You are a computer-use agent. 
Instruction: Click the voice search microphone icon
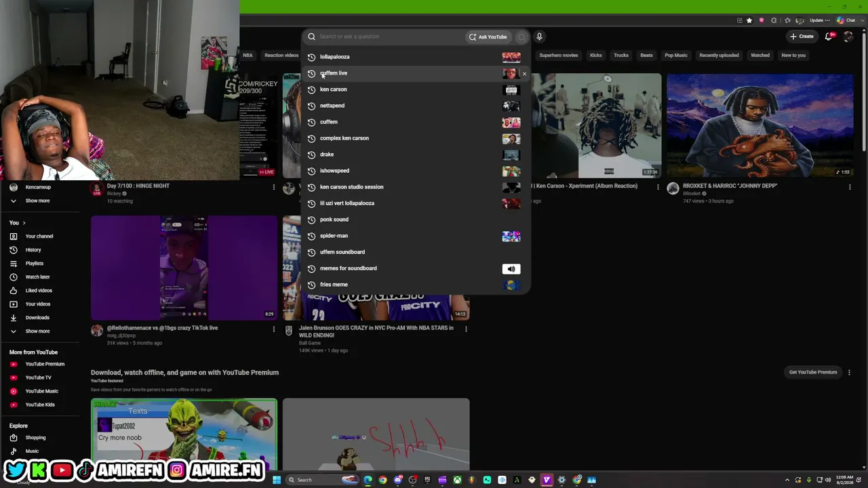click(539, 37)
